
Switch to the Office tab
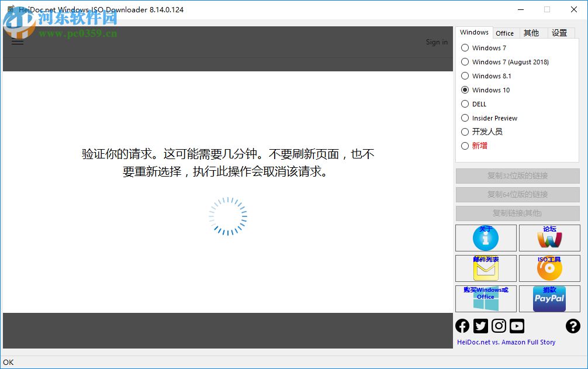tap(505, 33)
